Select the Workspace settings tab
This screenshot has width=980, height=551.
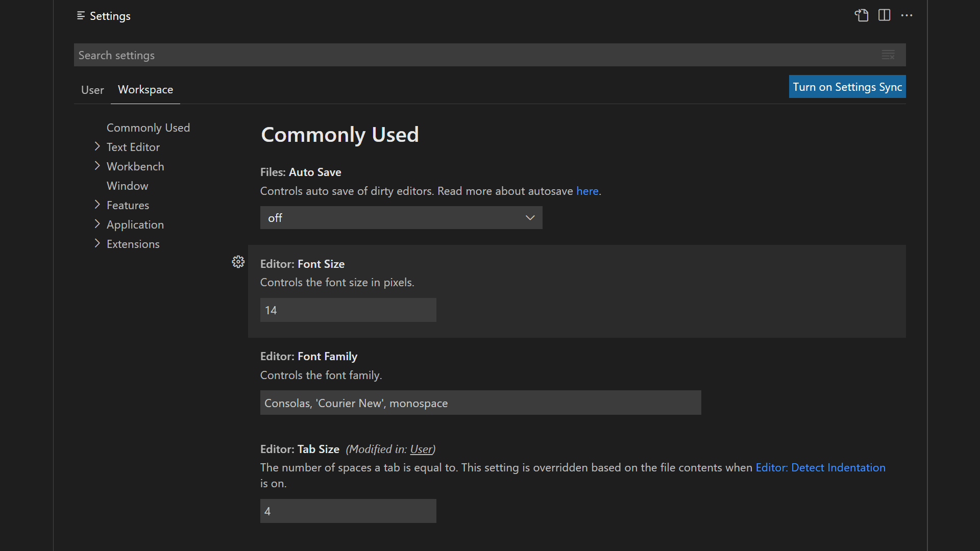(x=145, y=90)
